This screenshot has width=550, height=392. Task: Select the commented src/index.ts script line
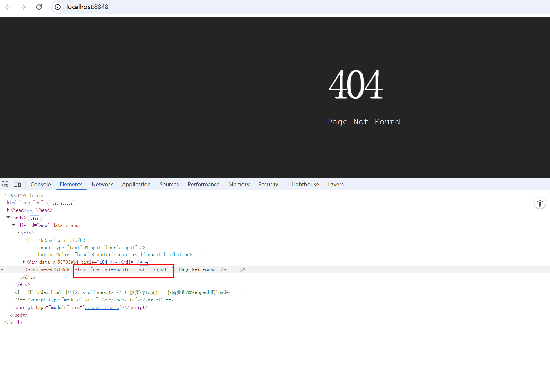coord(94,300)
